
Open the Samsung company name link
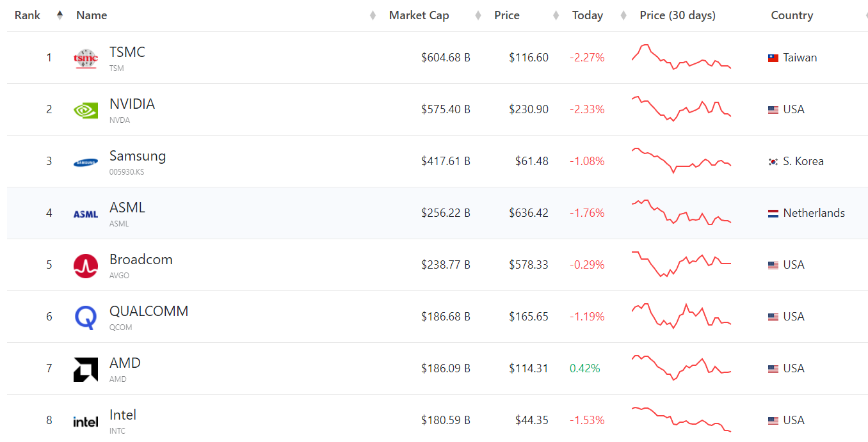pyautogui.click(x=137, y=155)
